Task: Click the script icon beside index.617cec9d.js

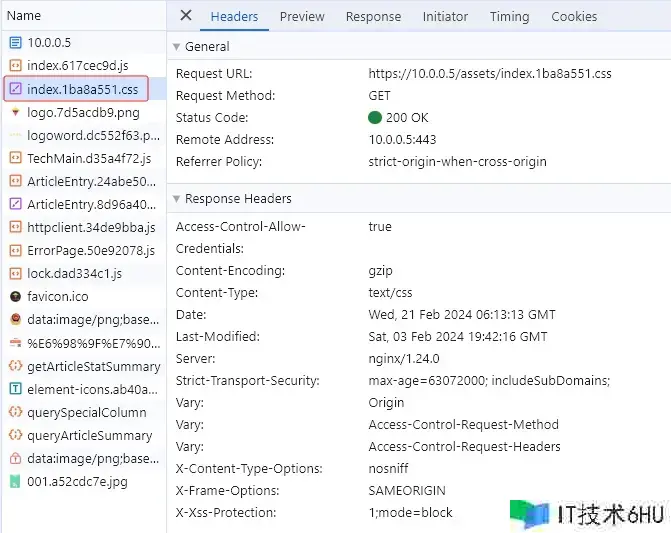Action: [x=15, y=66]
